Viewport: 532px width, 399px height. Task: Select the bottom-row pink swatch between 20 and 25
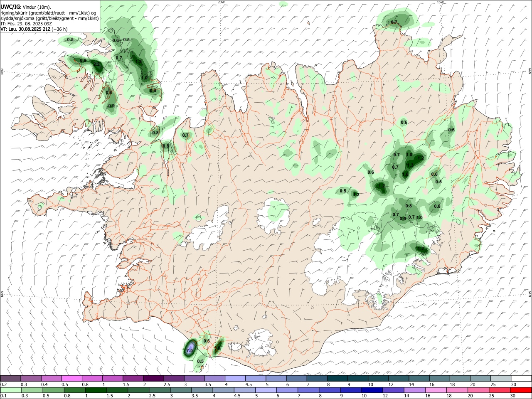tap(478, 390)
